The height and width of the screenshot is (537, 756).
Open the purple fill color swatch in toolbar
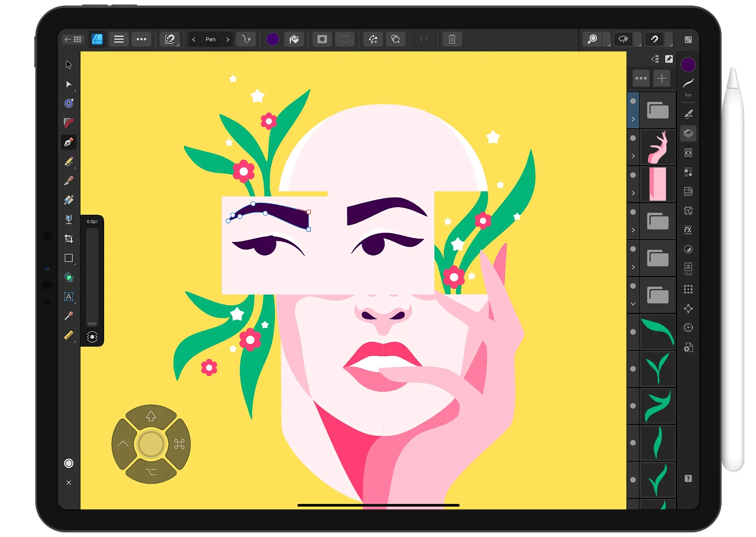[x=273, y=39]
